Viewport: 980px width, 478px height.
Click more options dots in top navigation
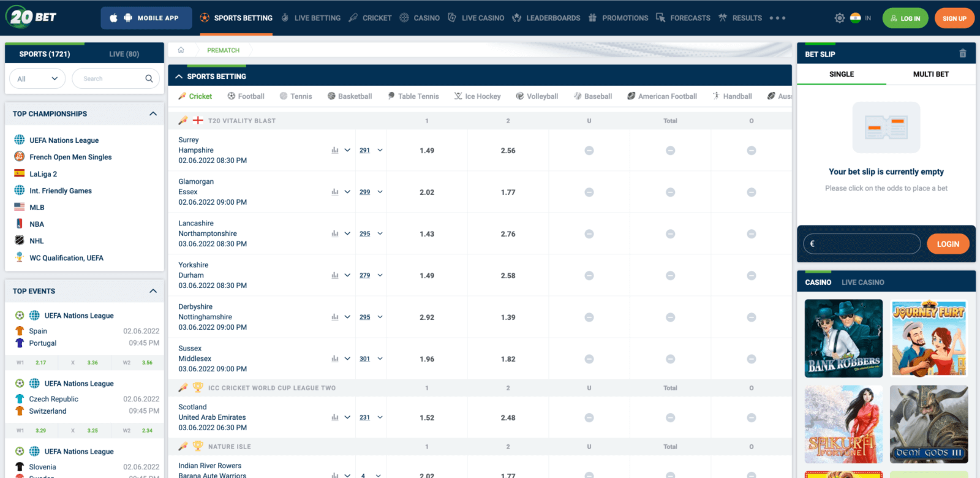(777, 18)
